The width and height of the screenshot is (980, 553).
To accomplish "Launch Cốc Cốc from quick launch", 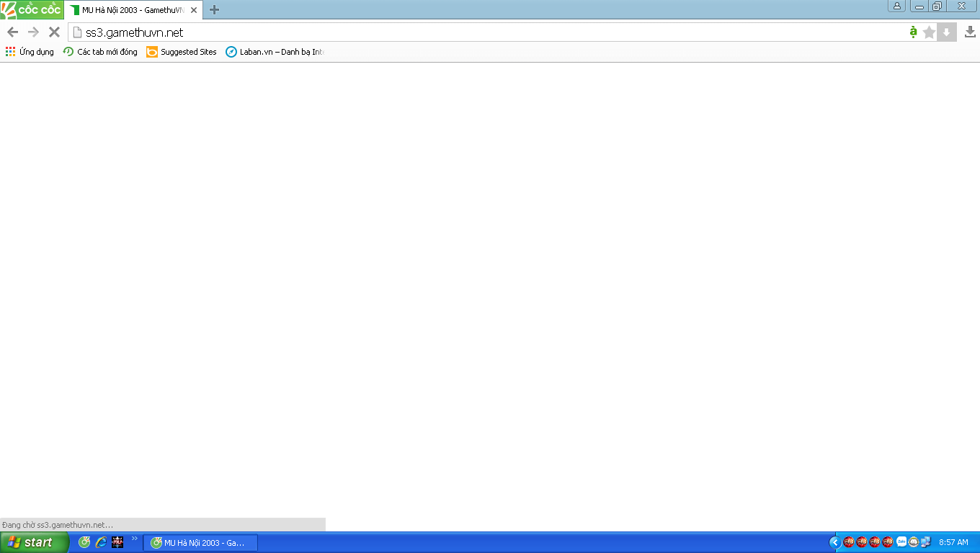I will pyautogui.click(x=84, y=542).
